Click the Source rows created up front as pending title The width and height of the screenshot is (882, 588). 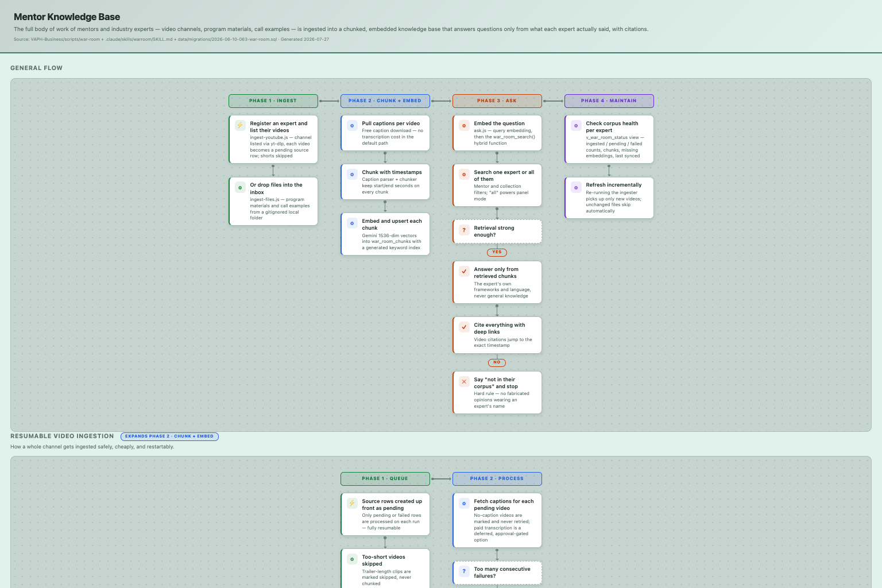tap(392, 505)
